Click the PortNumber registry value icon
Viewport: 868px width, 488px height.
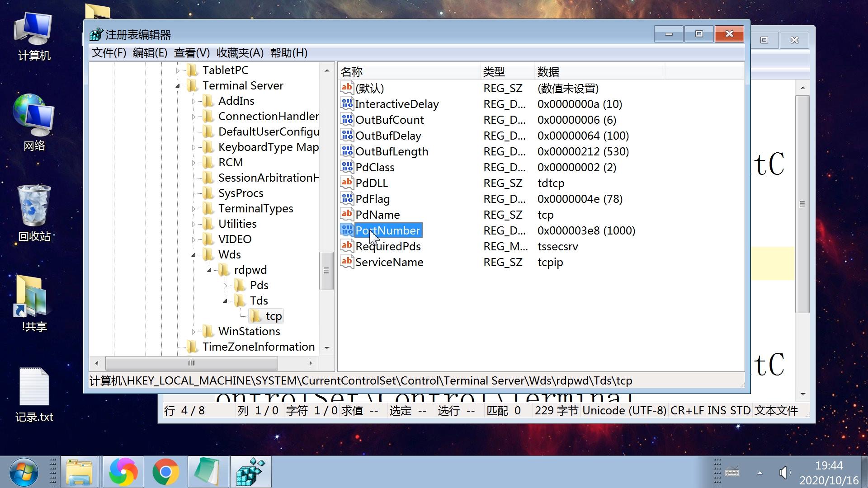point(346,230)
